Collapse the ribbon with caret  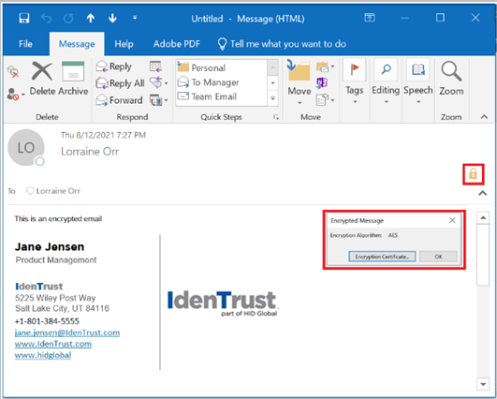(484, 117)
